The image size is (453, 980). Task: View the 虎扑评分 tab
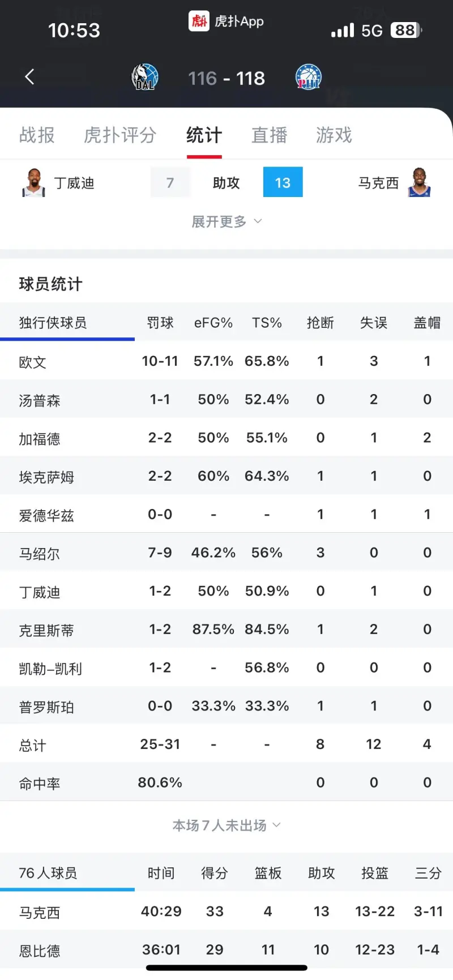(x=119, y=135)
